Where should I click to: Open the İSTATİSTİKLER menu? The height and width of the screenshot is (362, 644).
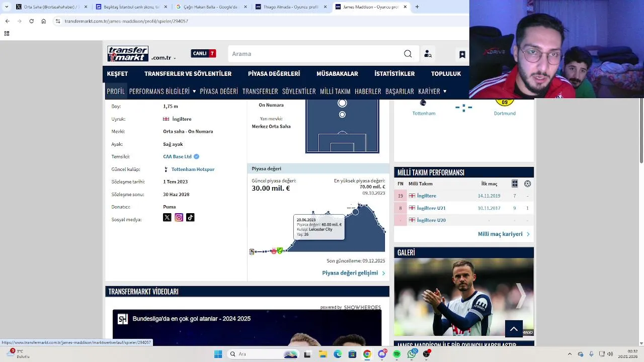394,73
